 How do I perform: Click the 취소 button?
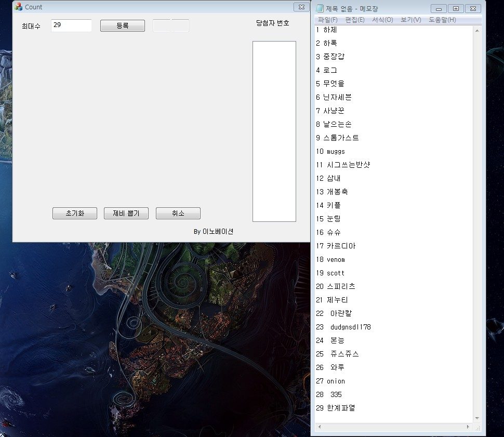[178, 213]
